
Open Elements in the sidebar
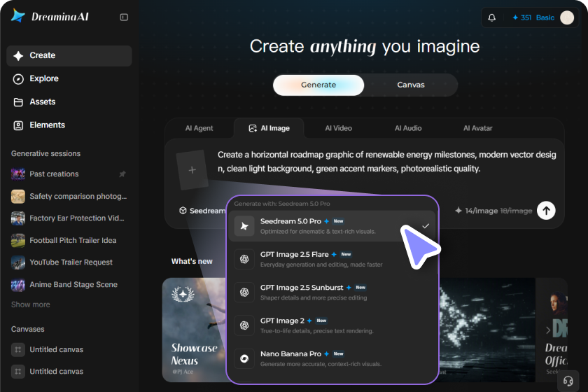[x=69, y=125]
